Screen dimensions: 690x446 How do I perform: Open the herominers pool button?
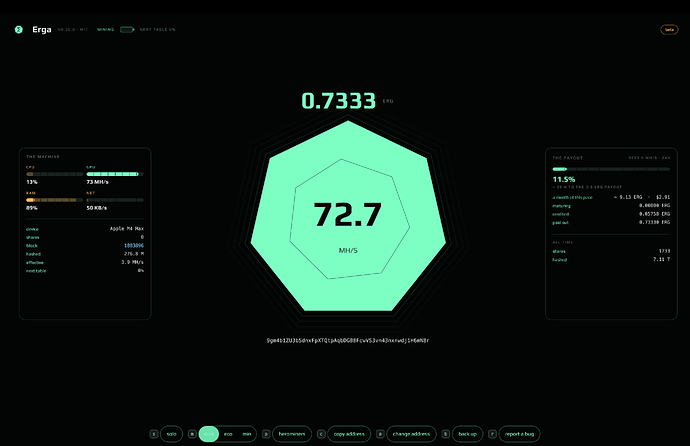click(x=292, y=434)
